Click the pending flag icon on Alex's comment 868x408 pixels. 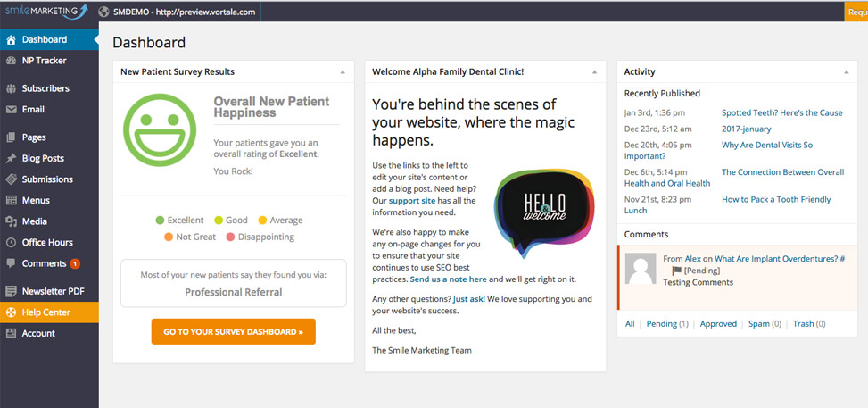click(x=676, y=271)
